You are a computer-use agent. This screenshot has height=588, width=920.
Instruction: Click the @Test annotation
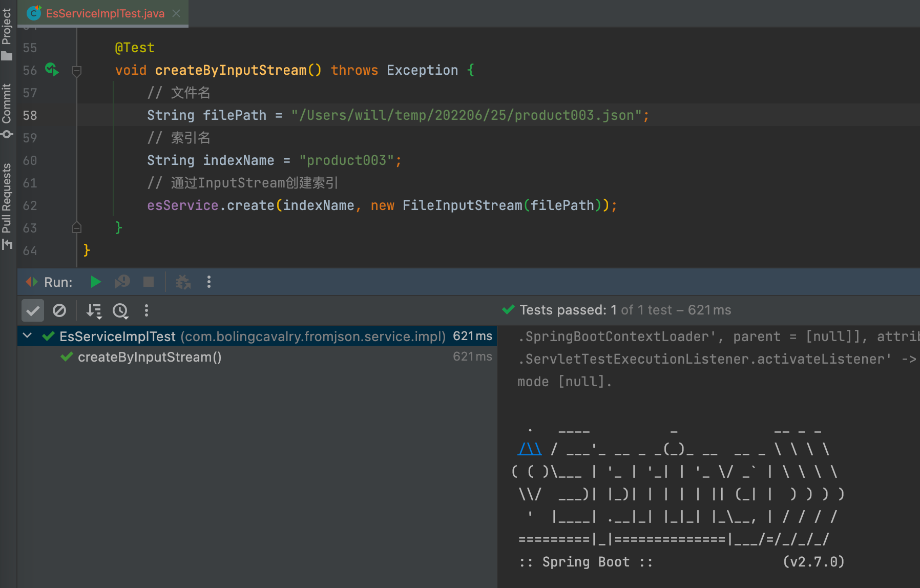pos(135,48)
